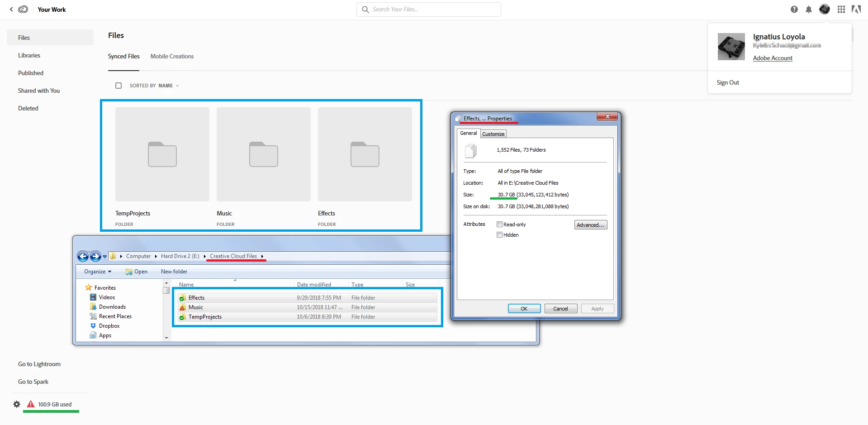Tick the select-all checkbox by Sorted By
868x425 pixels.
tap(119, 86)
